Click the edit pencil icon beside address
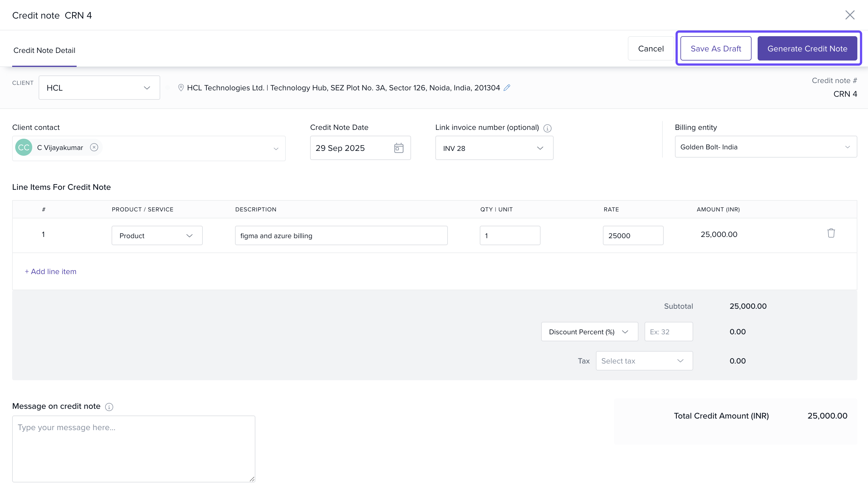868x494 pixels. point(507,88)
